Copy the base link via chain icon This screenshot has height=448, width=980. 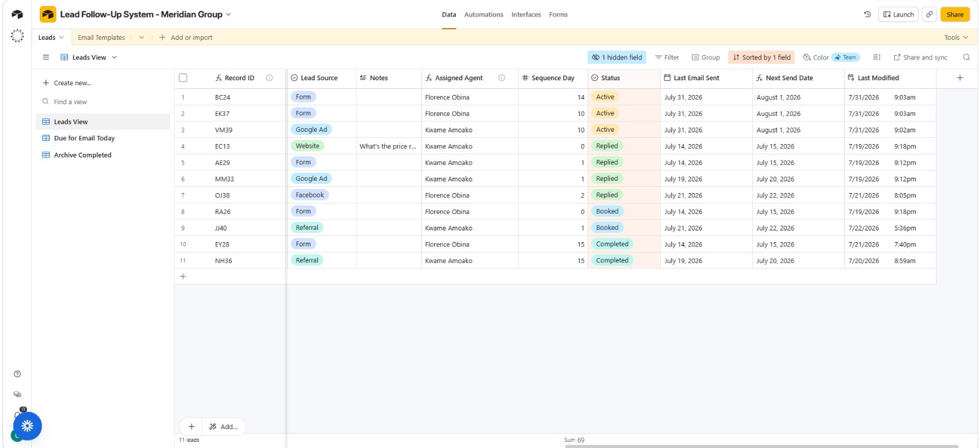[x=929, y=14]
